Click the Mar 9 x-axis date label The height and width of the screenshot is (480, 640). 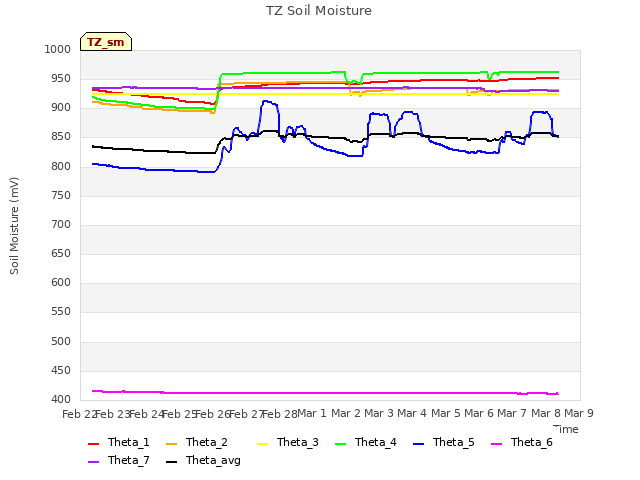579,413
